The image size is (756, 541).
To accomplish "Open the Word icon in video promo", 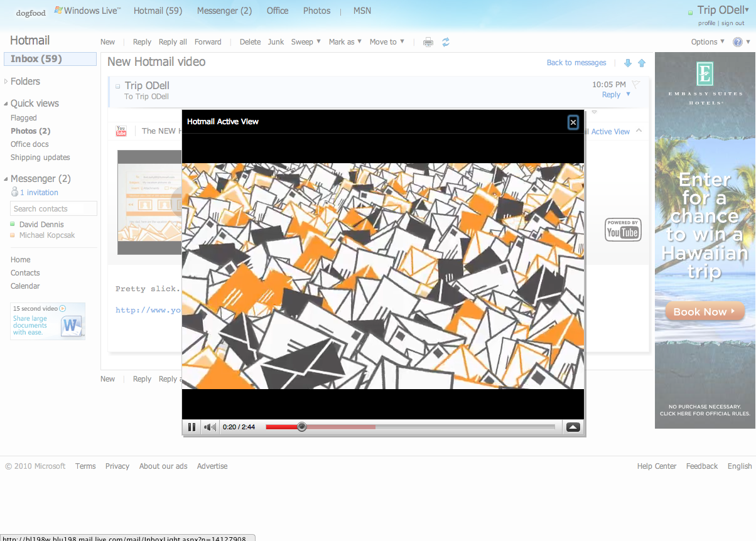I will pos(71,326).
